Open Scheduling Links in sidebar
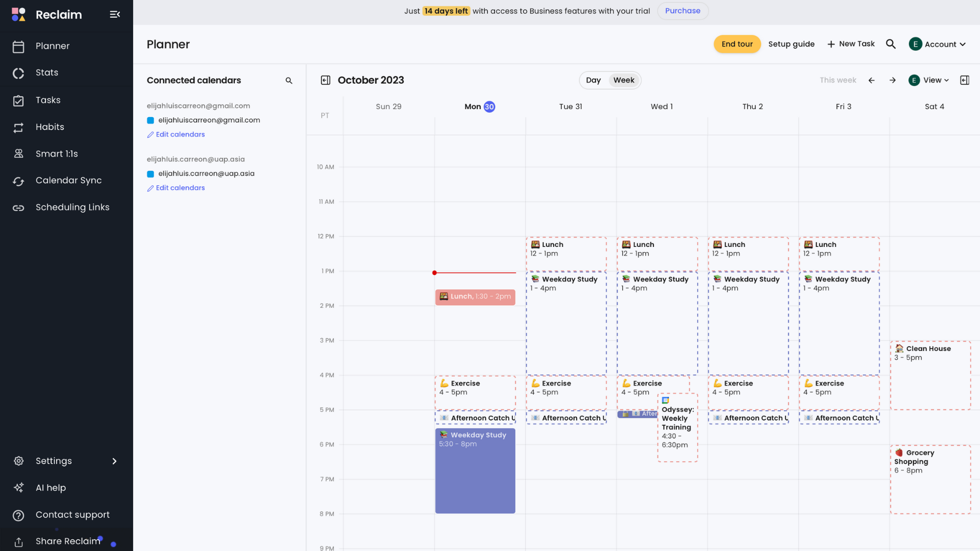Screen dimensions: 980x551 (x=72, y=207)
